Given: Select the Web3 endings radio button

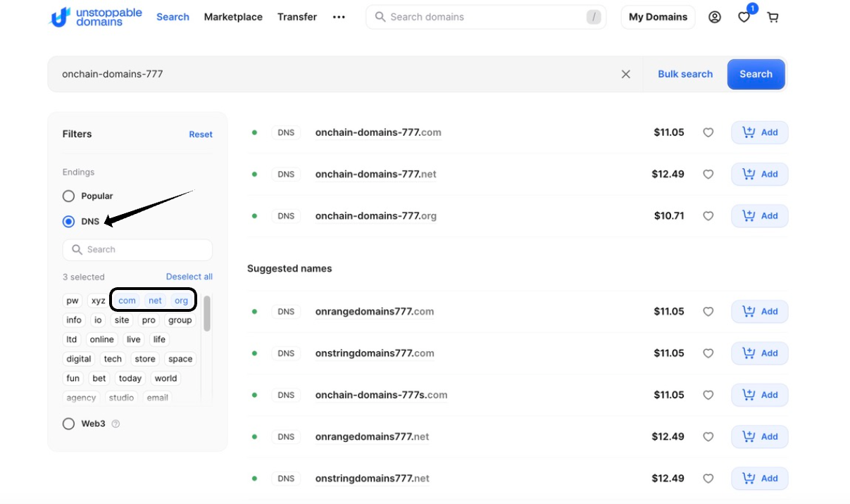Looking at the screenshot, I should tap(68, 424).
